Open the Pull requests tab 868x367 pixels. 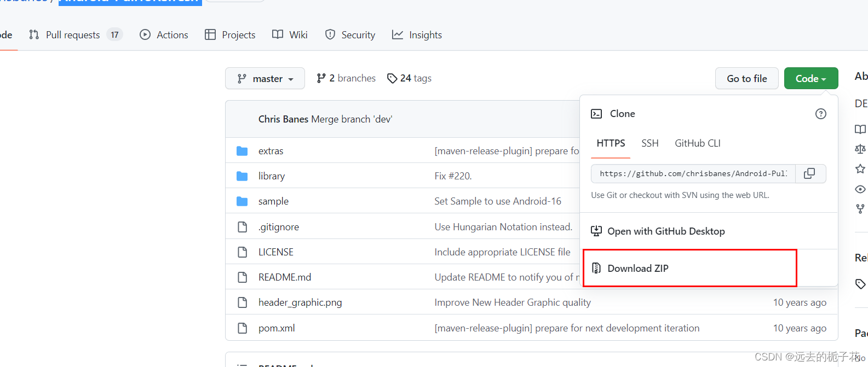click(76, 34)
